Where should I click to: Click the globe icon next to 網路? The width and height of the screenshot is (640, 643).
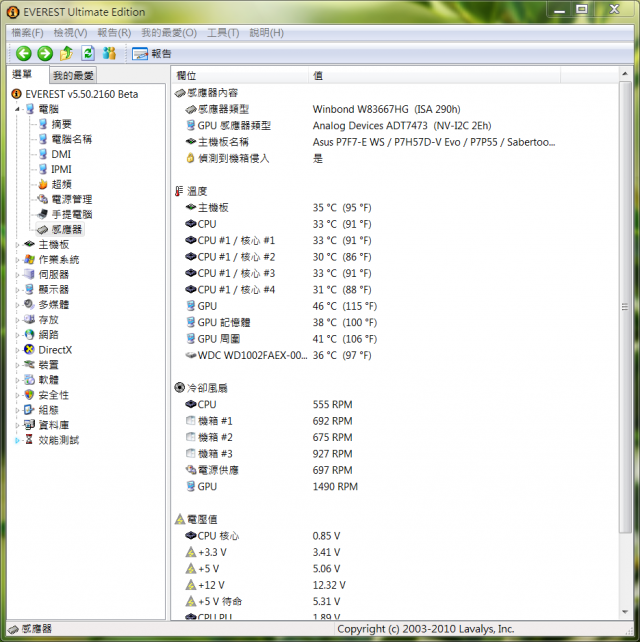(x=29, y=335)
